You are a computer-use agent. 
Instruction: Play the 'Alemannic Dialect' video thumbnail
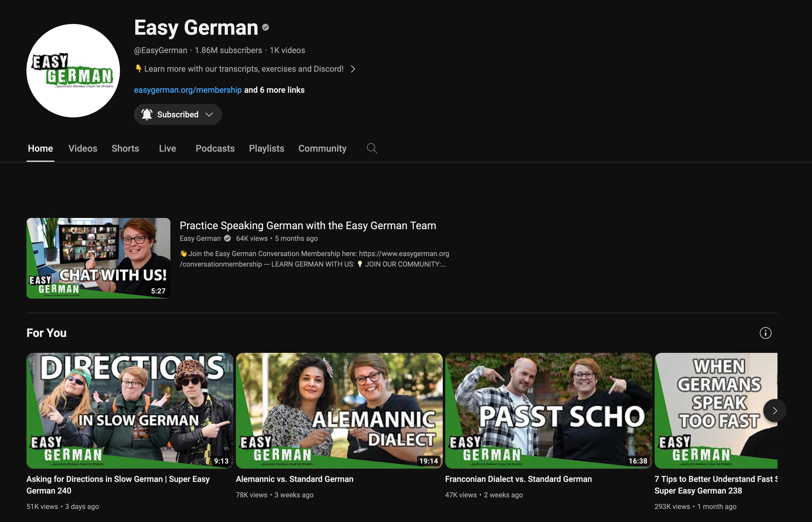pyautogui.click(x=339, y=411)
